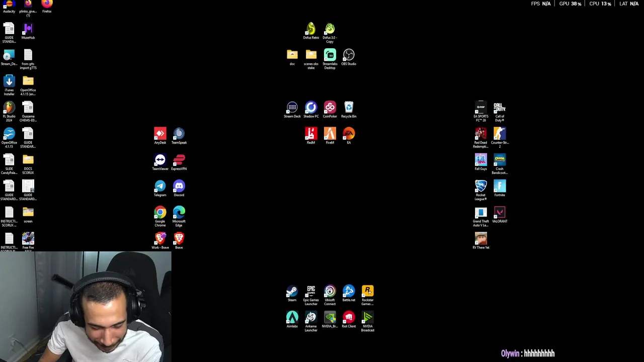Launch the VALORANT shortcut
The image size is (644, 362).
click(500, 214)
